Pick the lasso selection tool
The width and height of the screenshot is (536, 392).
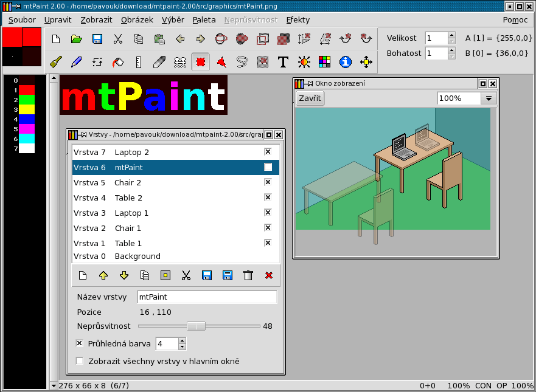[242, 62]
